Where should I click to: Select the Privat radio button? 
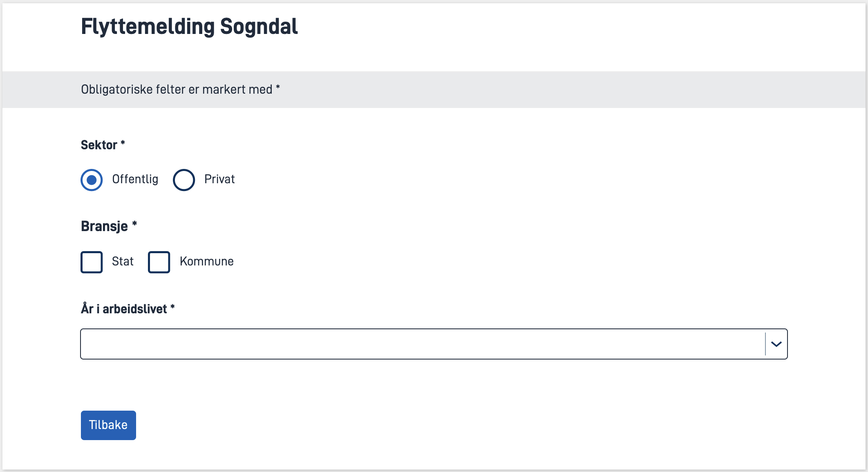pyautogui.click(x=184, y=180)
